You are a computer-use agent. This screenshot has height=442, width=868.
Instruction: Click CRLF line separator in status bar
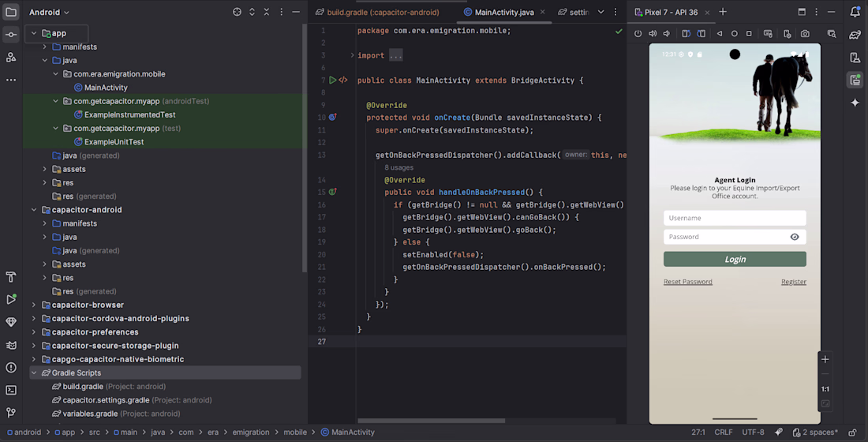723,432
